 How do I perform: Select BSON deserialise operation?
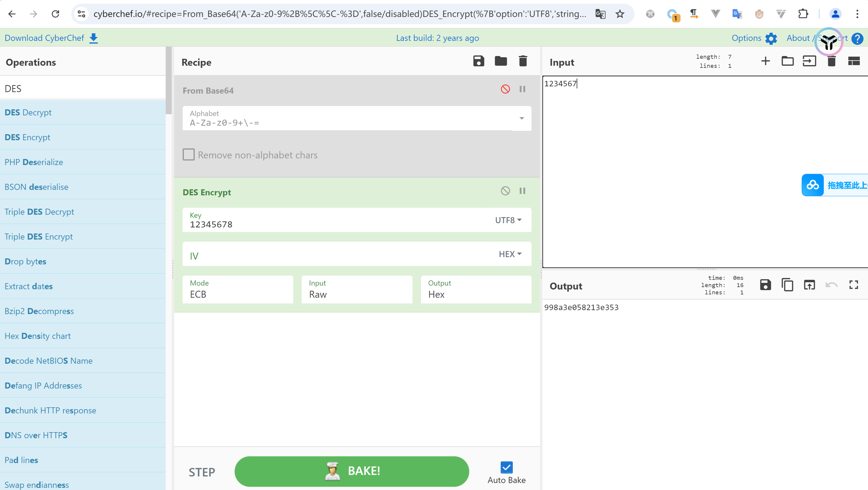pos(83,187)
